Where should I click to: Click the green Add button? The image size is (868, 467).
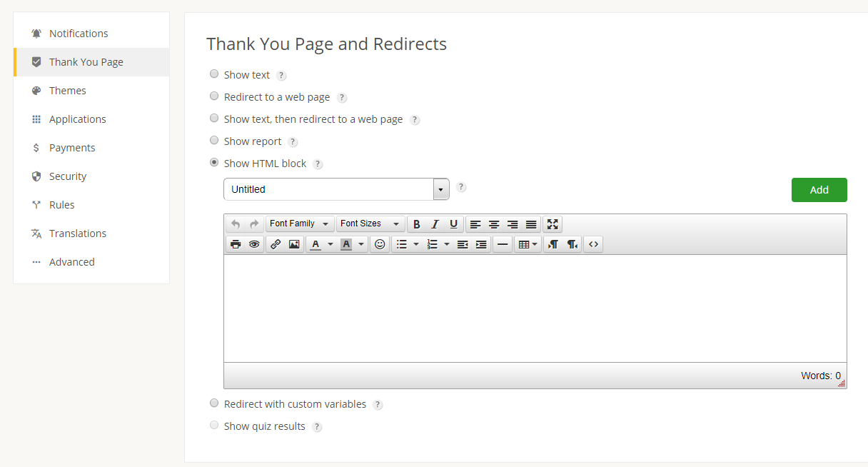[819, 190]
